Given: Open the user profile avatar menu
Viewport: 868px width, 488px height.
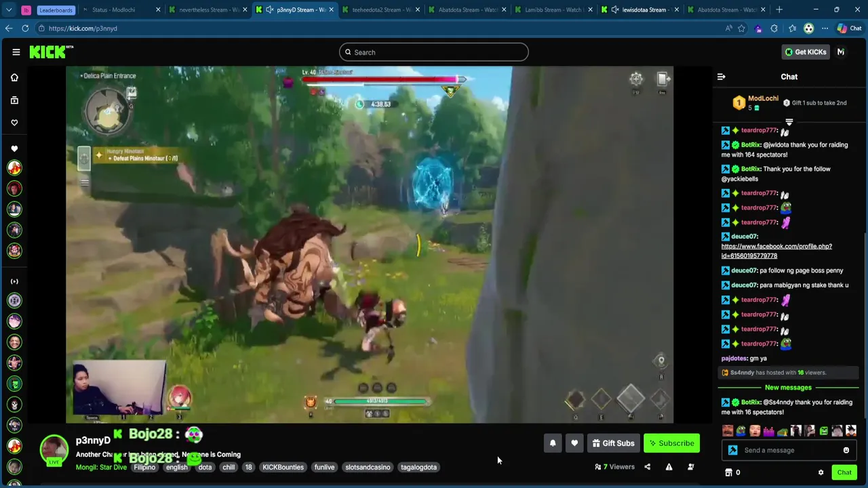Looking at the screenshot, I should (x=841, y=52).
